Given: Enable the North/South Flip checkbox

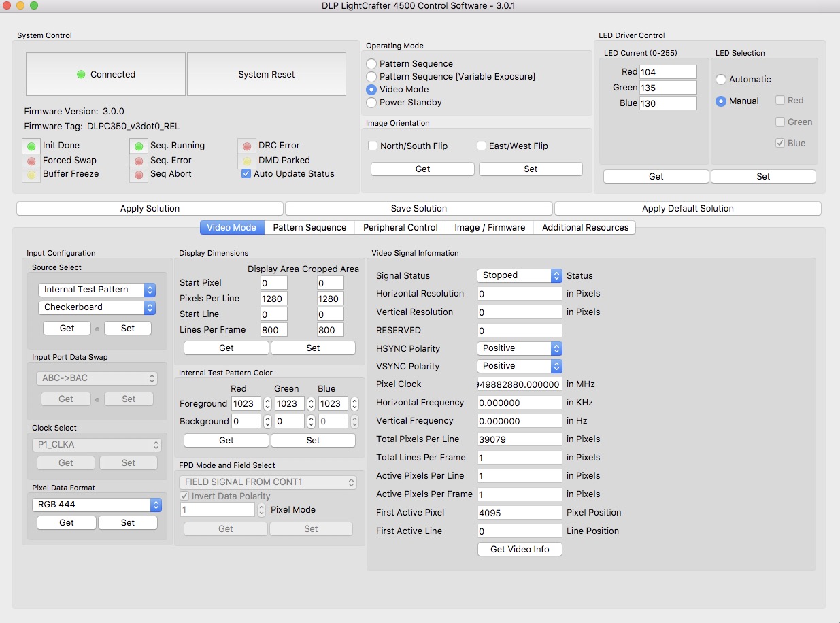Looking at the screenshot, I should pos(373,145).
